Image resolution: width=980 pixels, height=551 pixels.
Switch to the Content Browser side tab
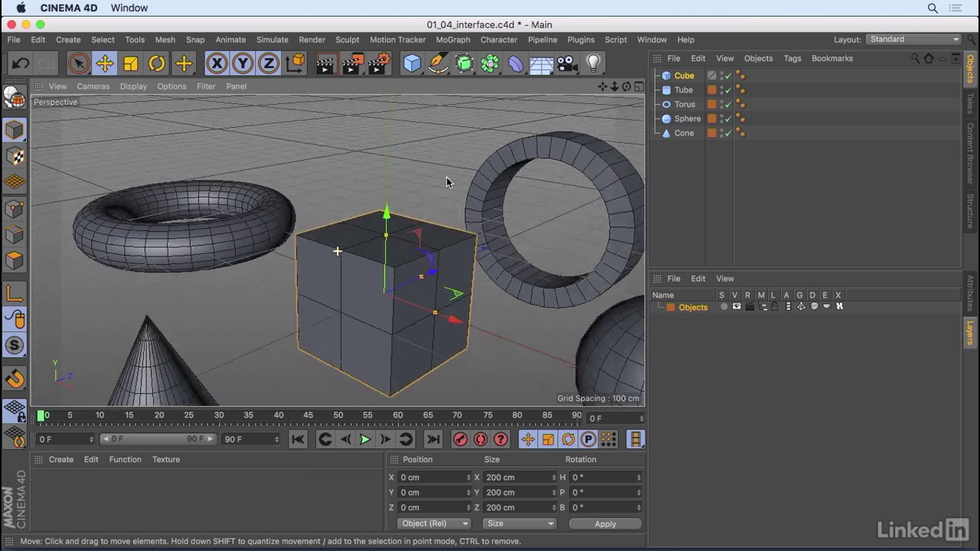pos(970,153)
